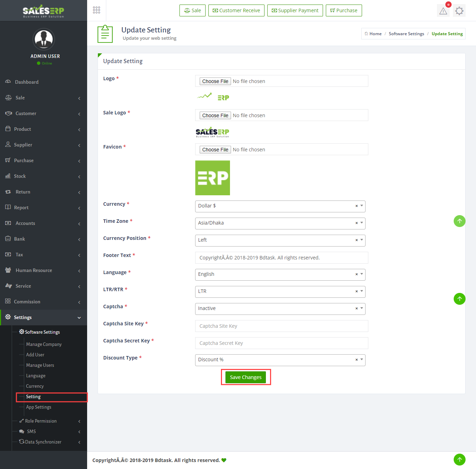Click the admin user avatar picture
Screen dimensions: 476x469
pos(44,39)
